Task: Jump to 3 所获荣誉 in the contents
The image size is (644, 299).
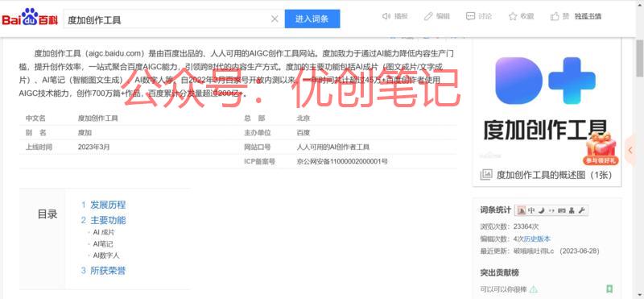Action: (104, 271)
